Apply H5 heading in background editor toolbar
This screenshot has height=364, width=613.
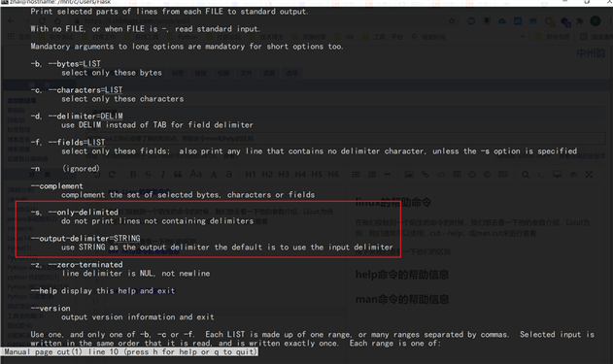(x=317, y=174)
